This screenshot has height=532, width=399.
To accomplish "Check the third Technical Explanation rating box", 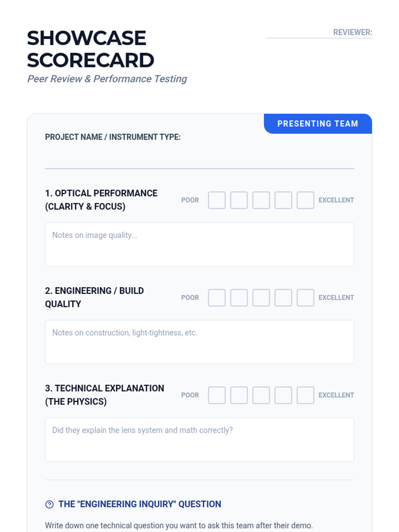I will [x=261, y=395].
